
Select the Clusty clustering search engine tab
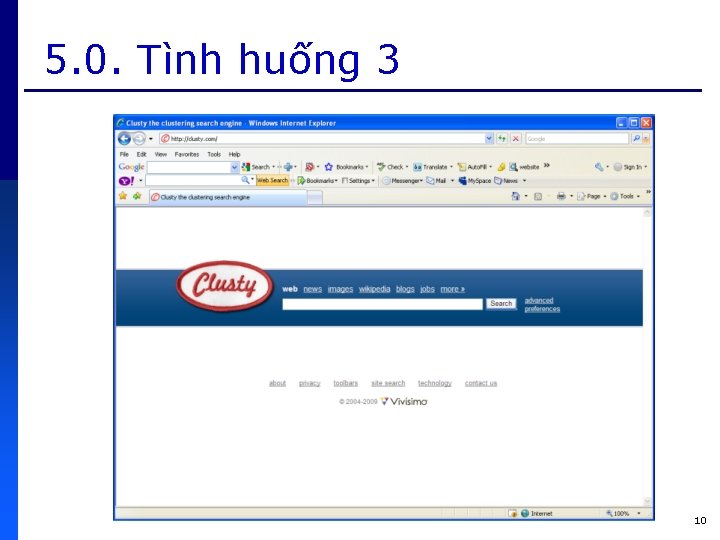coord(228,197)
